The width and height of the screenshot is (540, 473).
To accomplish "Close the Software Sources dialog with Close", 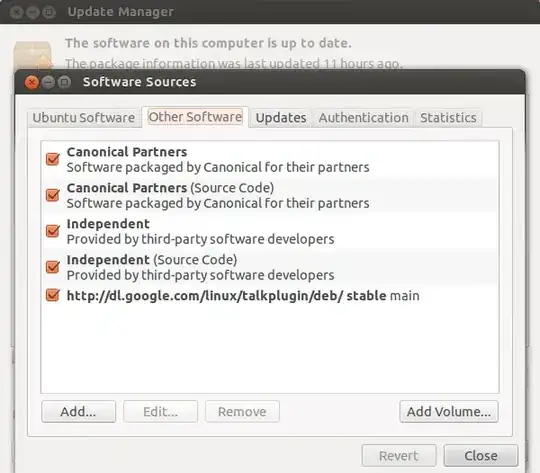I will (481, 455).
